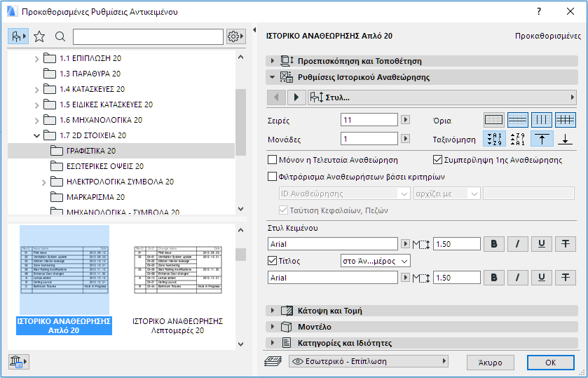Screen dimensions: 588x378
Task: Collapse the left panel with arrow
Action: [x=254, y=29]
